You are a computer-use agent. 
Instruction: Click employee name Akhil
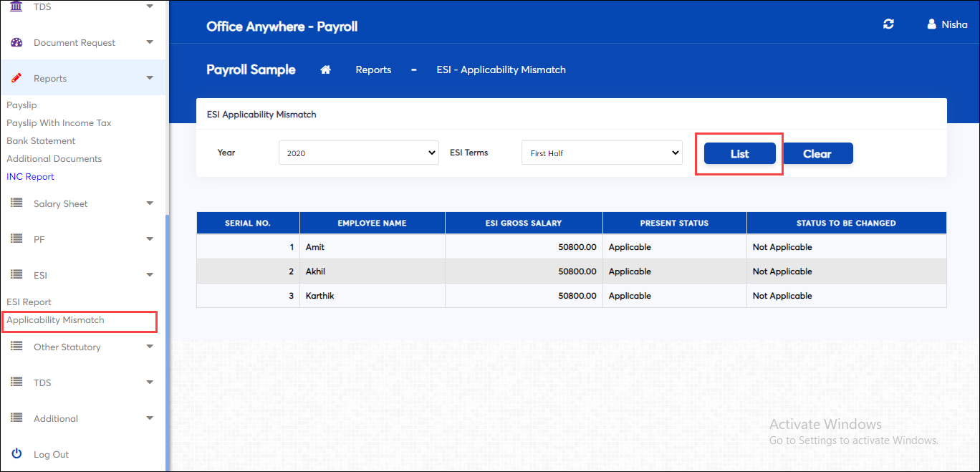pyautogui.click(x=315, y=271)
